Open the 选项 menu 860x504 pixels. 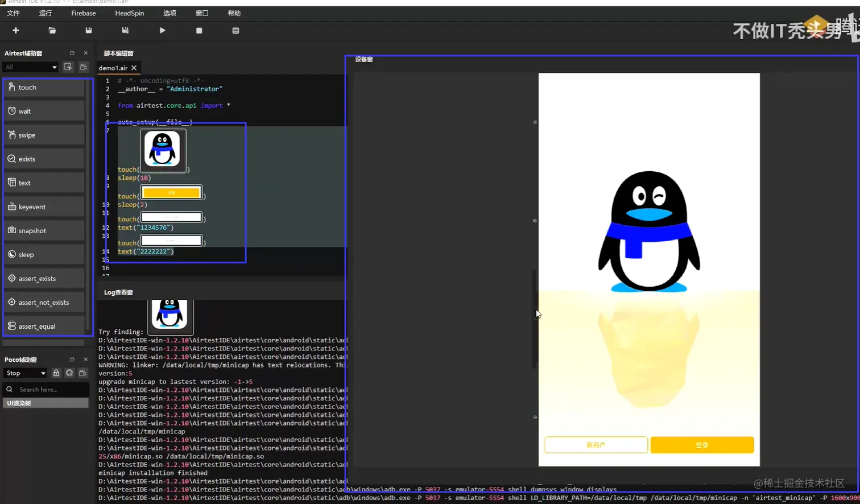169,13
